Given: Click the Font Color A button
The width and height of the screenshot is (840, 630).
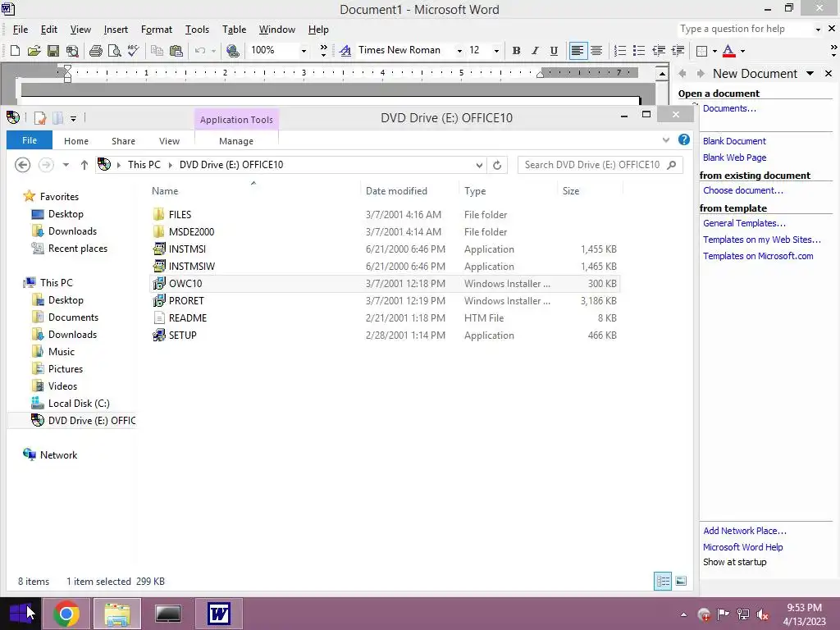Looking at the screenshot, I should tap(728, 50).
